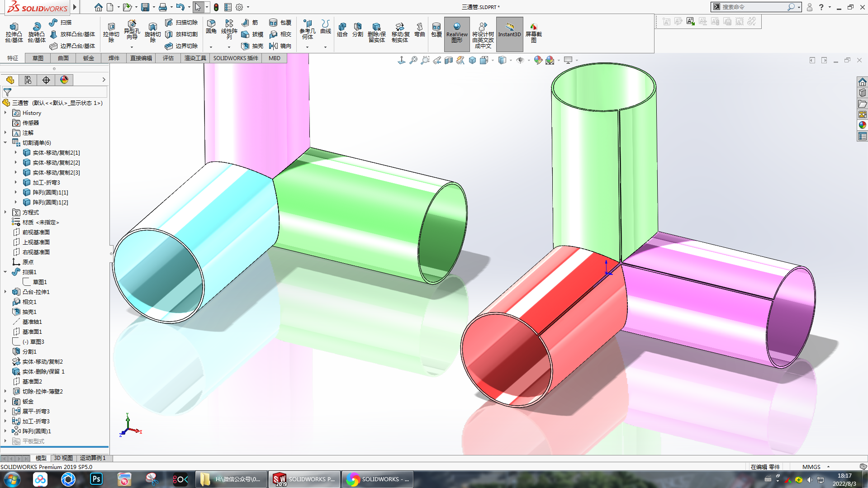Open the Design Library task pane icon
Screen dimensions: 868x488
click(863, 93)
